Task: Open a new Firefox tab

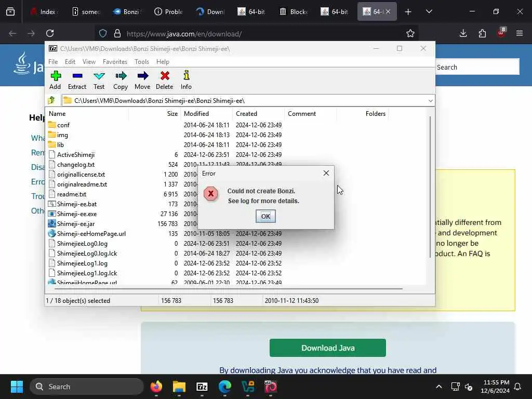Action: [408, 11]
